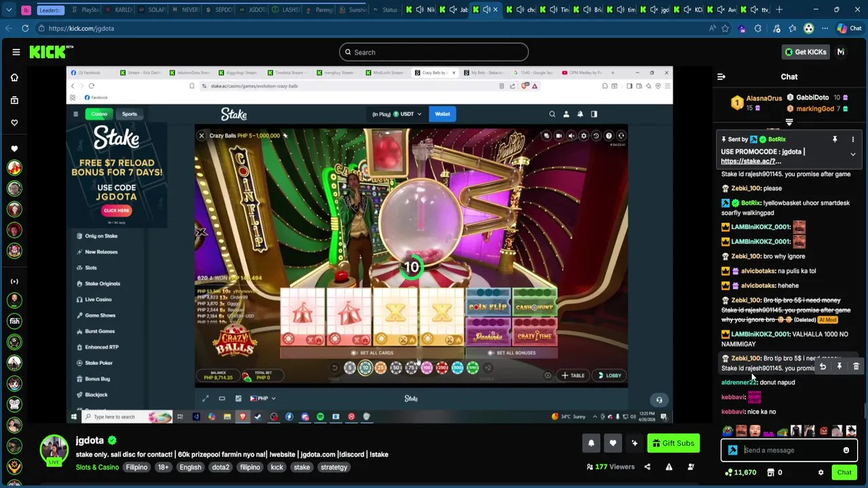Reply to Zebki_100 hovered message

point(823,367)
